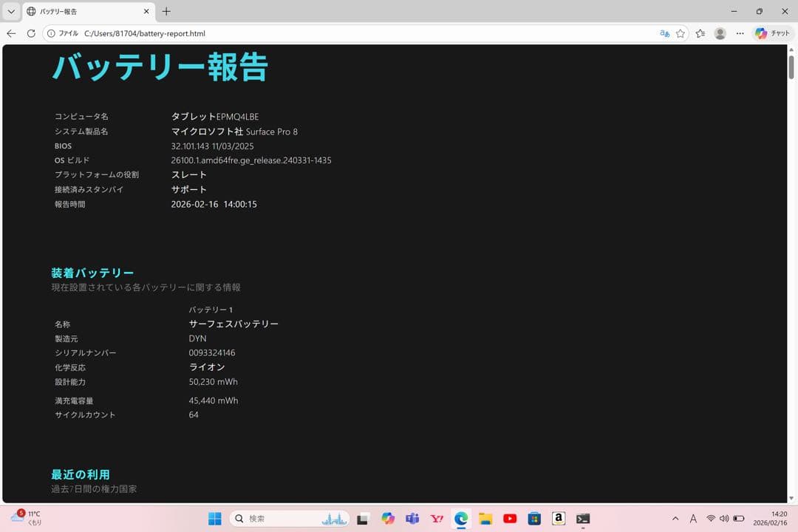Open the weather widget showing 11°C
The height and width of the screenshot is (532, 798).
tap(25, 518)
